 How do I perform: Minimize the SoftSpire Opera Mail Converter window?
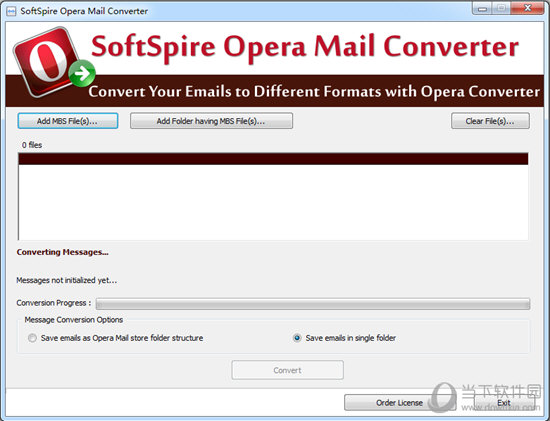[483, 9]
